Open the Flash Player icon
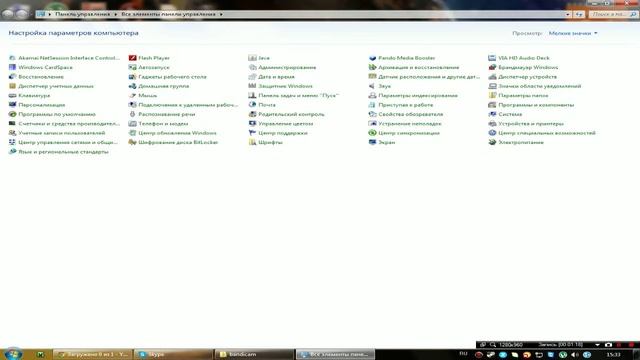This screenshot has height=360, width=640. 132,58
